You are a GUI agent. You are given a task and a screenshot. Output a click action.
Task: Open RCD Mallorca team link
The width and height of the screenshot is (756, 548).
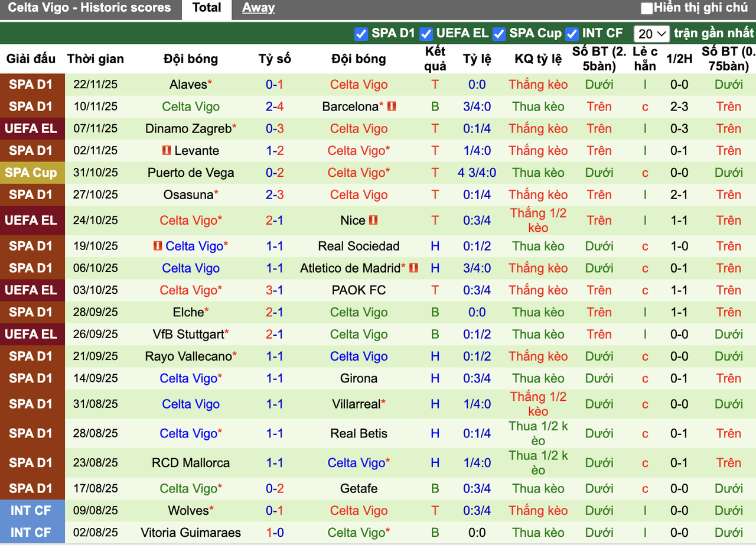click(x=191, y=463)
